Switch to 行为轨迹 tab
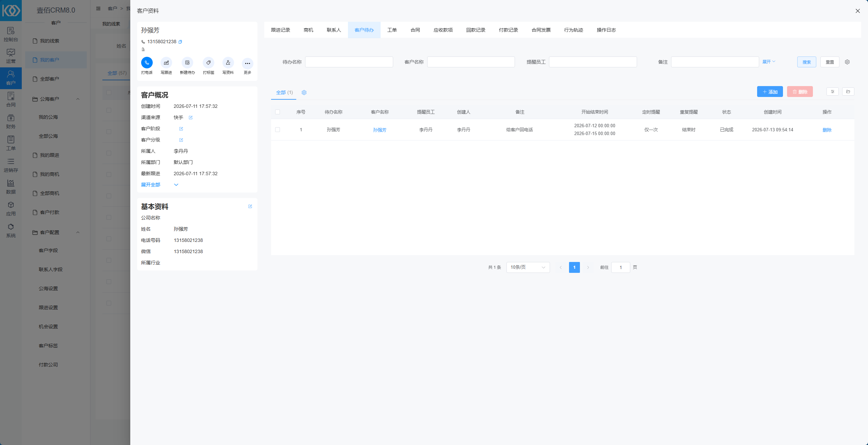The height and width of the screenshot is (445, 868). (574, 30)
